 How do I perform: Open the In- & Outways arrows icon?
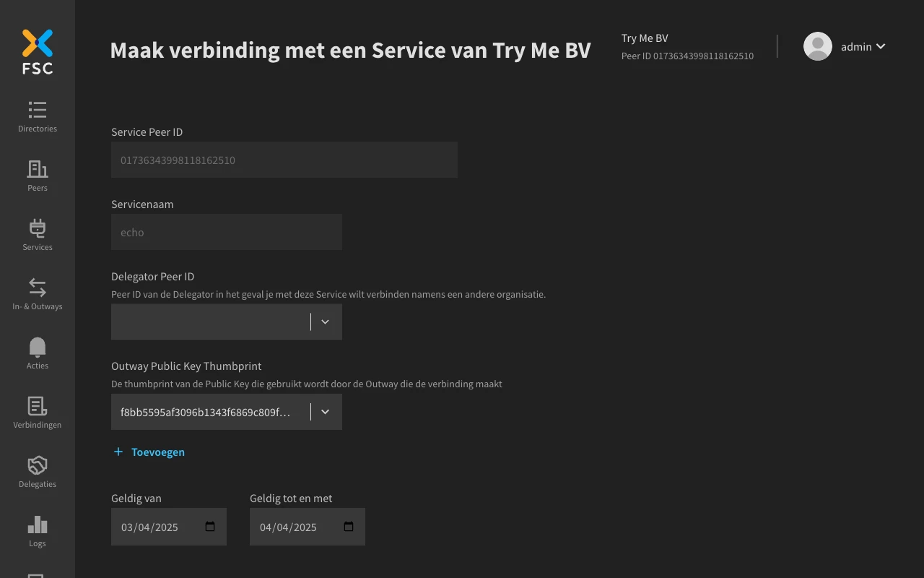37,288
